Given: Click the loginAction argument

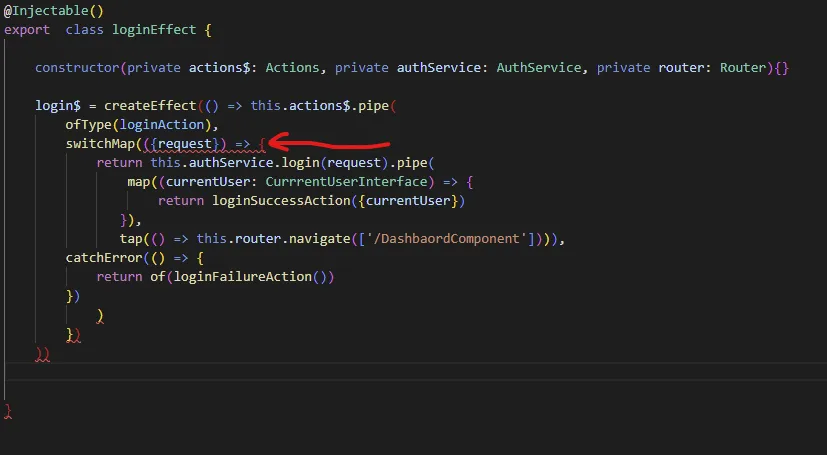Looking at the screenshot, I should coord(162,124).
